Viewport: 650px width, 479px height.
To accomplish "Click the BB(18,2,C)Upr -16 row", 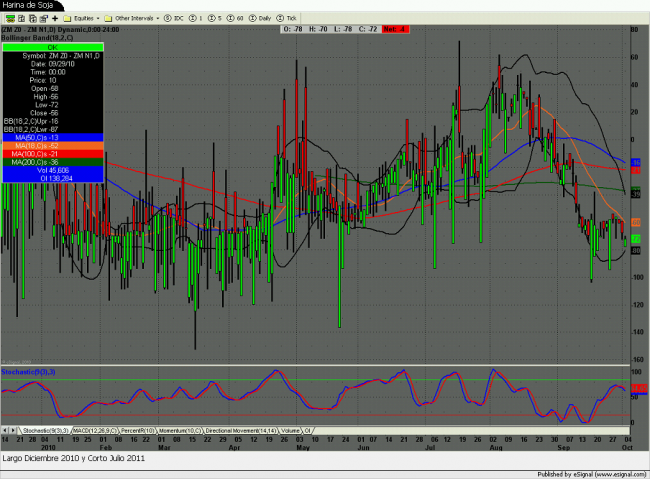I will [53, 122].
